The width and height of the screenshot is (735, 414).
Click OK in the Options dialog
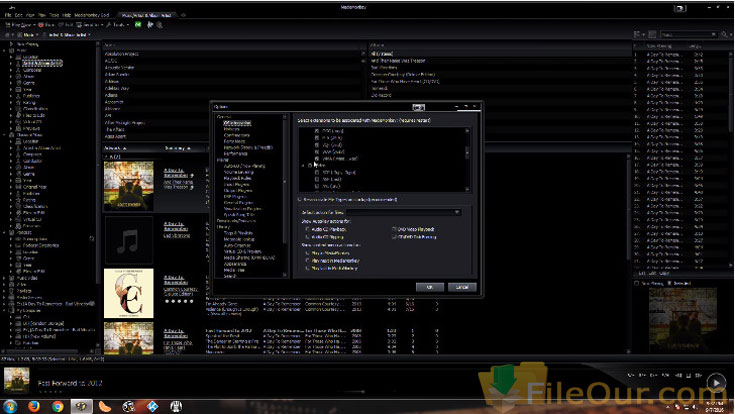coord(429,287)
